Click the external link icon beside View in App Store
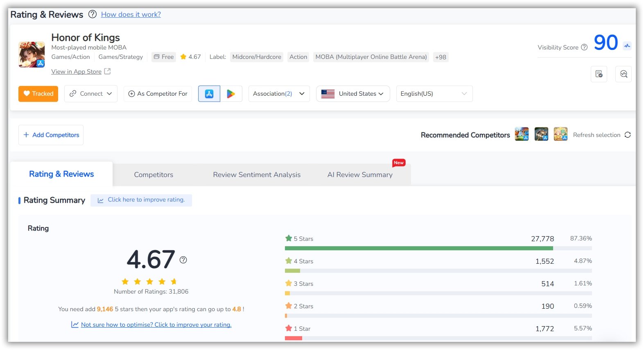Image resolution: width=644 pixels, height=350 pixels. tap(107, 72)
